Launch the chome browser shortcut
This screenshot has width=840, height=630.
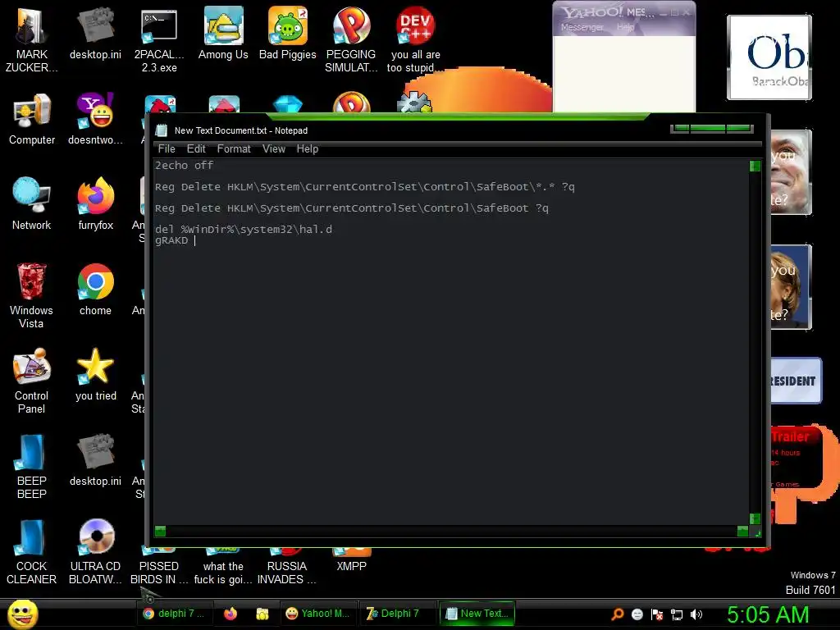pos(95,290)
